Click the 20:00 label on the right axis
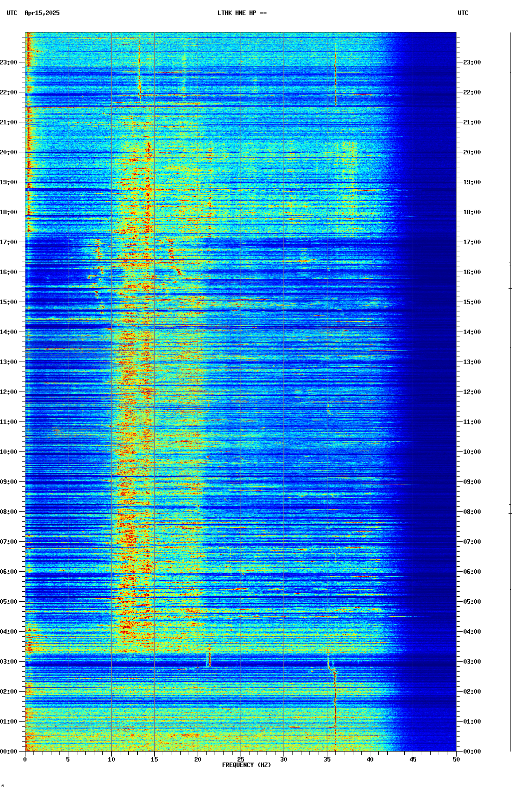This screenshot has height=791, width=532. pos(472,152)
